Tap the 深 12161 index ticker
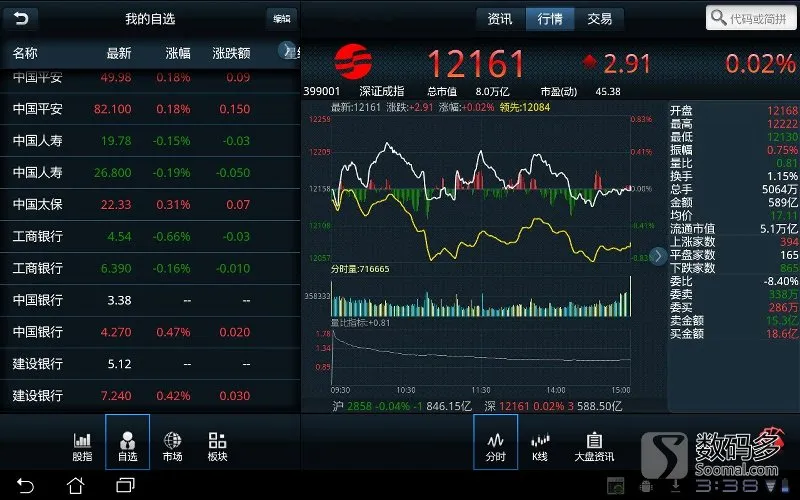The image size is (800, 500). click(x=553, y=406)
